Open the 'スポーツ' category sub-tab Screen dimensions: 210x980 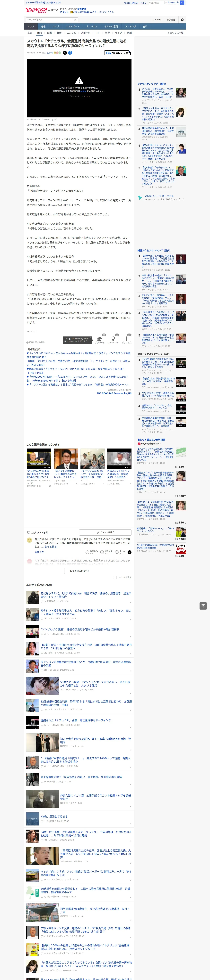tap(86, 33)
